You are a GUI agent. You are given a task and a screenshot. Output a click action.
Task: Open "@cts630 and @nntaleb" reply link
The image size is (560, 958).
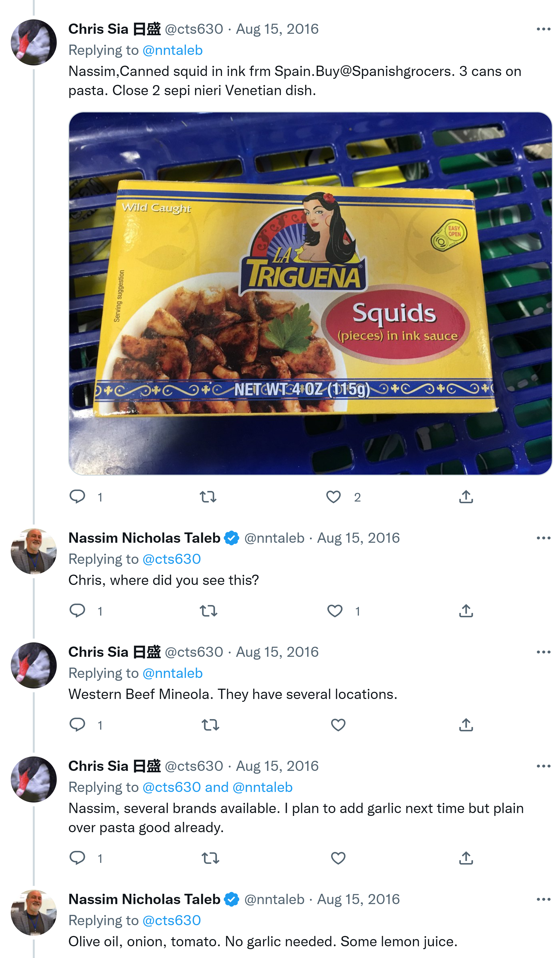coord(217,787)
